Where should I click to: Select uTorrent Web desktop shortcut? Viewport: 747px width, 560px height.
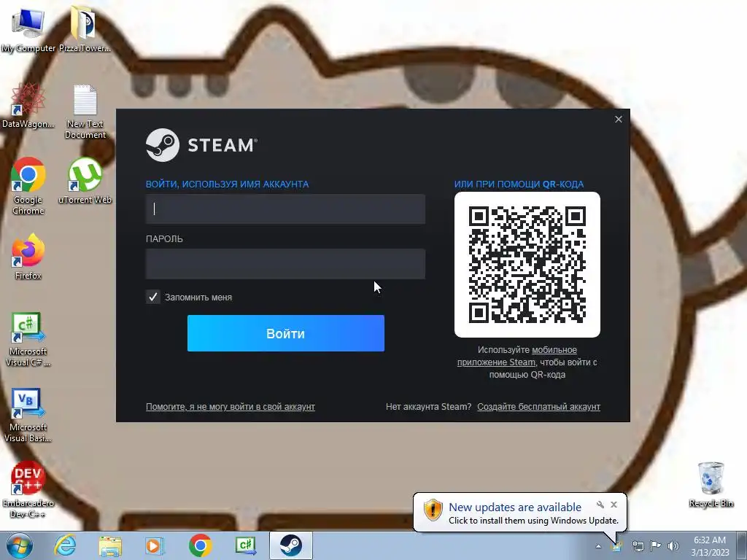pyautogui.click(x=85, y=181)
